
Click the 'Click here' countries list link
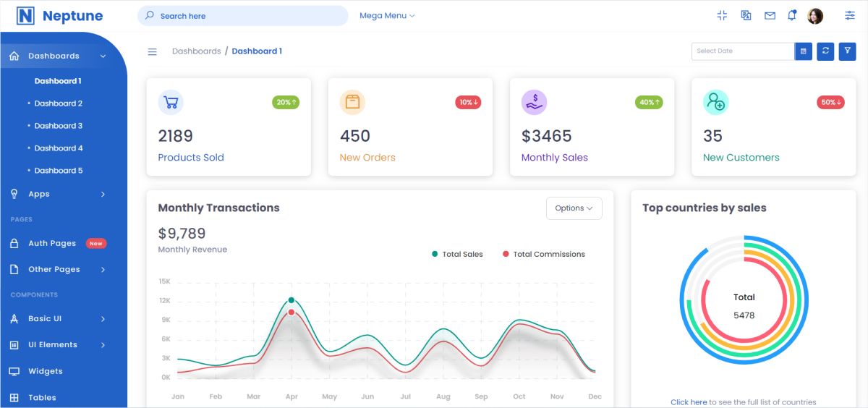coord(689,402)
